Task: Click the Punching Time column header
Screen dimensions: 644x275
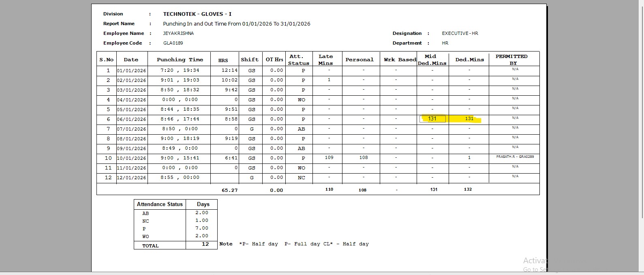Action: click(x=180, y=60)
